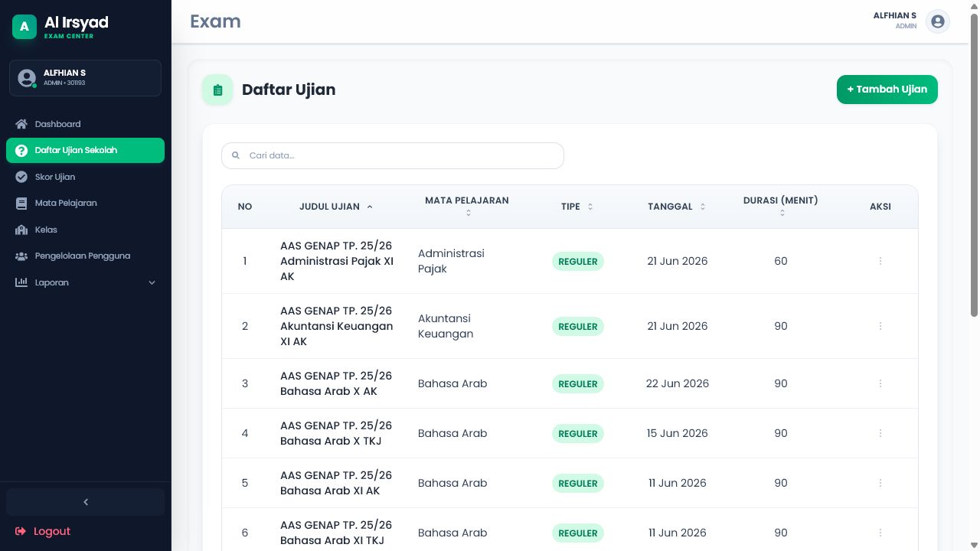The height and width of the screenshot is (551, 980).
Task: Click the Exam page title
Action: pos(215,21)
